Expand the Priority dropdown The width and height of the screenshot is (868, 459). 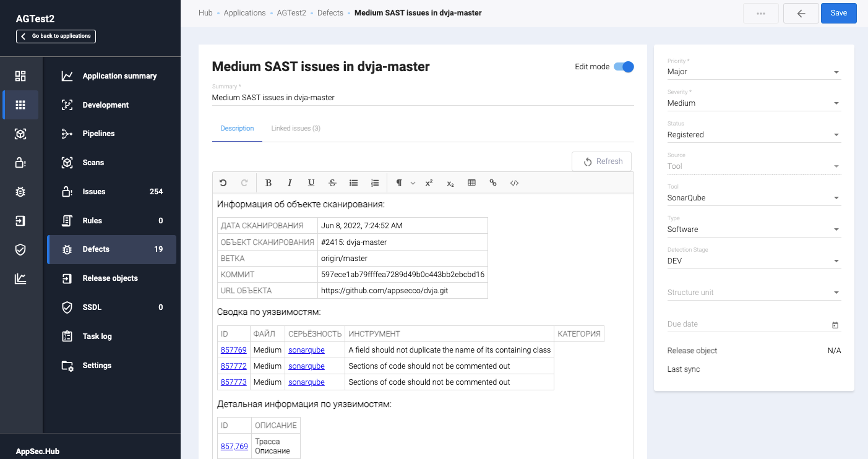(836, 72)
